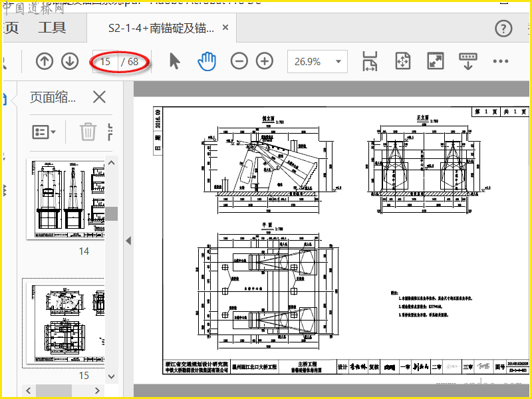Choose the selection arrow tool
The image size is (532, 399).
click(x=175, y=61)
